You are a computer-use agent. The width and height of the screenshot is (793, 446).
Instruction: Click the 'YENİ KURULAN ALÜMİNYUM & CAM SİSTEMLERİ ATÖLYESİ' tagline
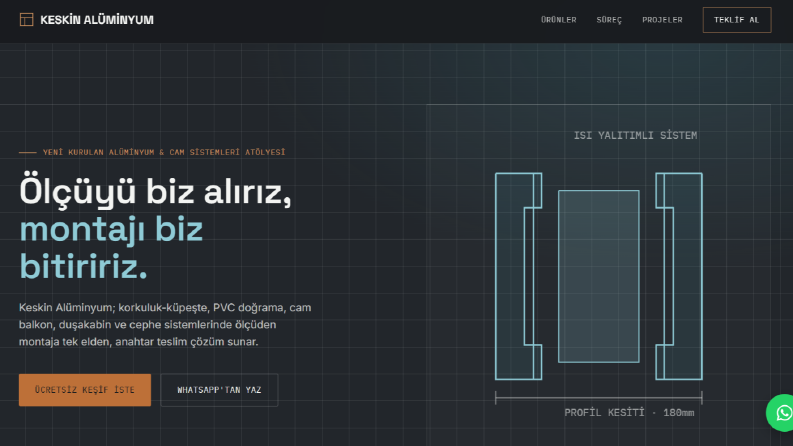click(164, 152)
